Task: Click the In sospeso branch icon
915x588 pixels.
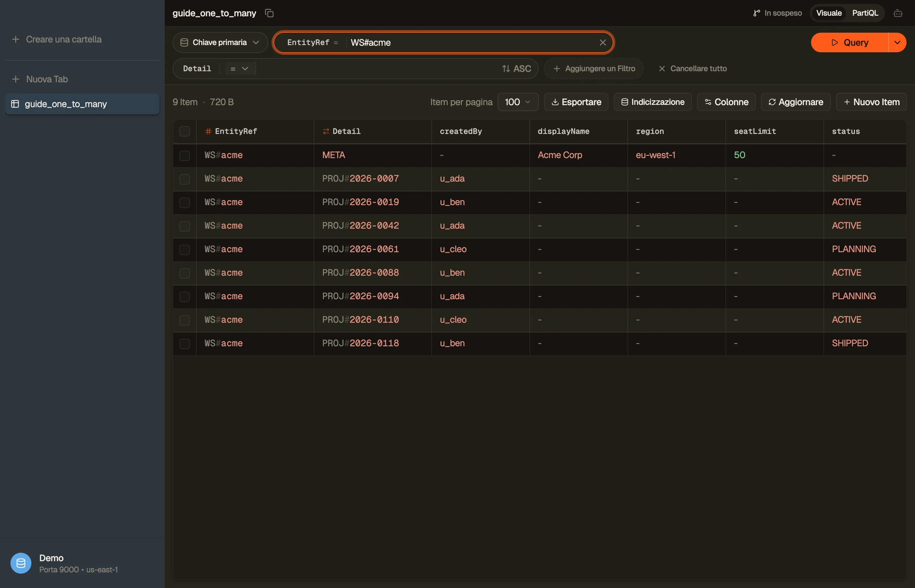Action: pos(757,13)
